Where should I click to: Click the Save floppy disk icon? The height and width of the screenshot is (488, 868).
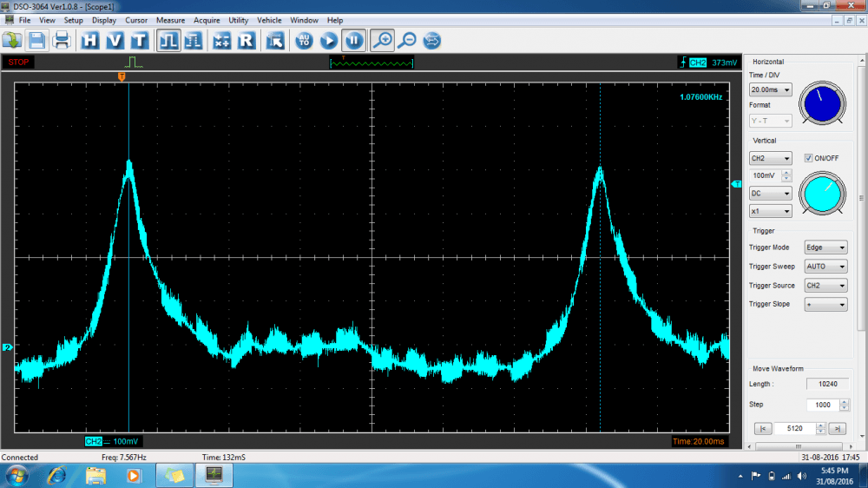36,40
